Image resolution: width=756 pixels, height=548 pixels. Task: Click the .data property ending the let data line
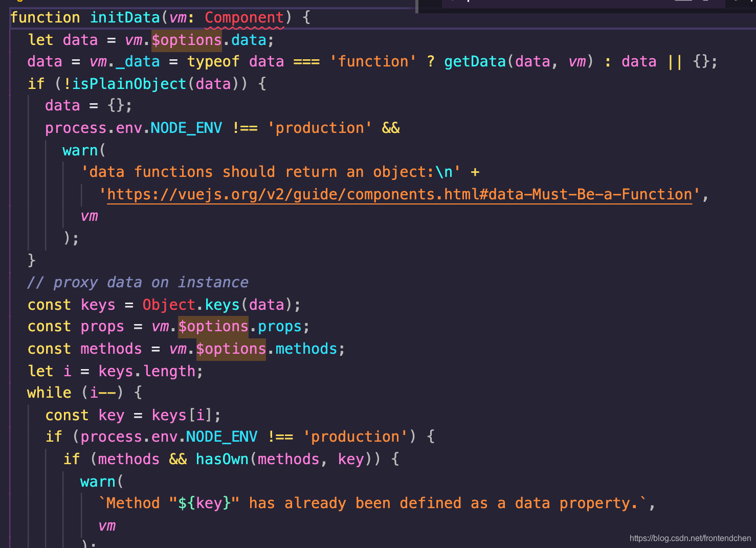(x=249, y=40)
